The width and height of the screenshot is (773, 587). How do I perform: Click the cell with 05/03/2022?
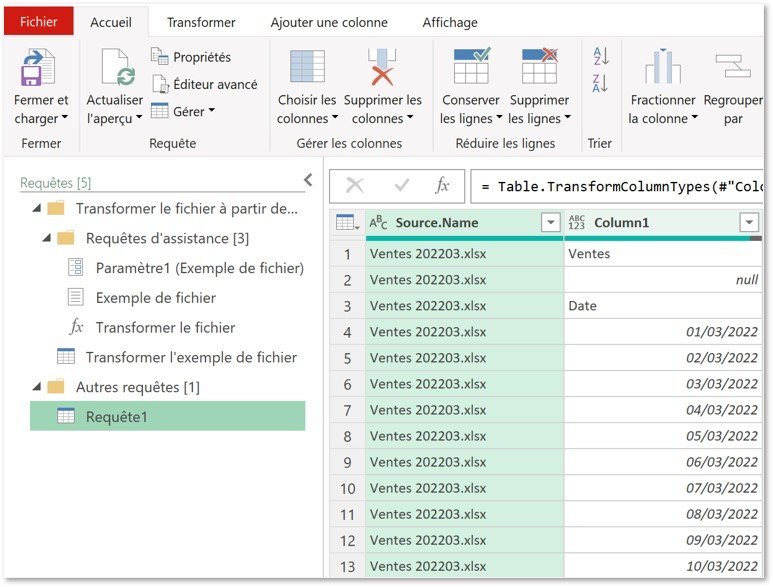pyautogui.click(x=663, y=436)
